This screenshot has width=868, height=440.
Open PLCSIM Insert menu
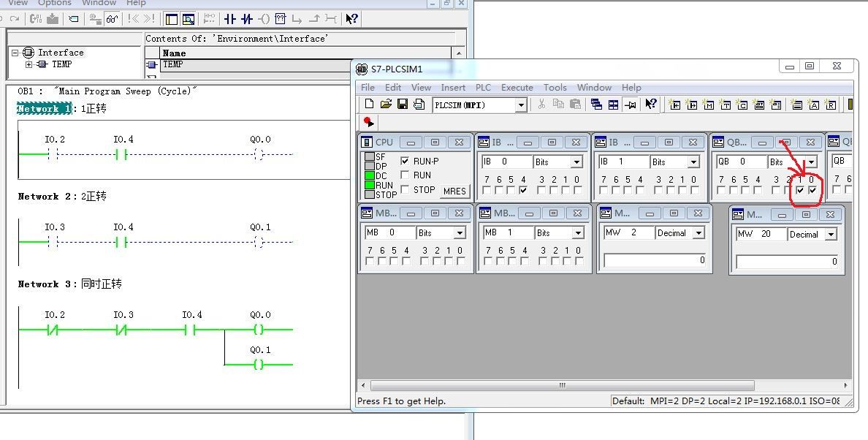[453, 88]
